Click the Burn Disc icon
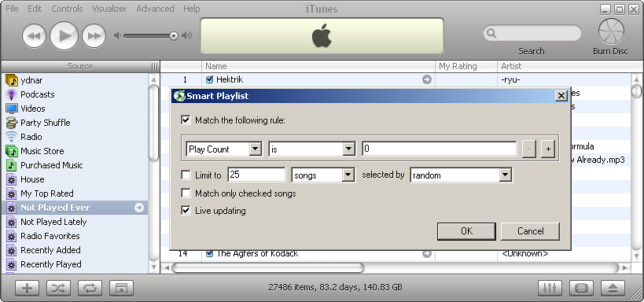The width and height of the screenshot is (644, 302). (611, 32)
